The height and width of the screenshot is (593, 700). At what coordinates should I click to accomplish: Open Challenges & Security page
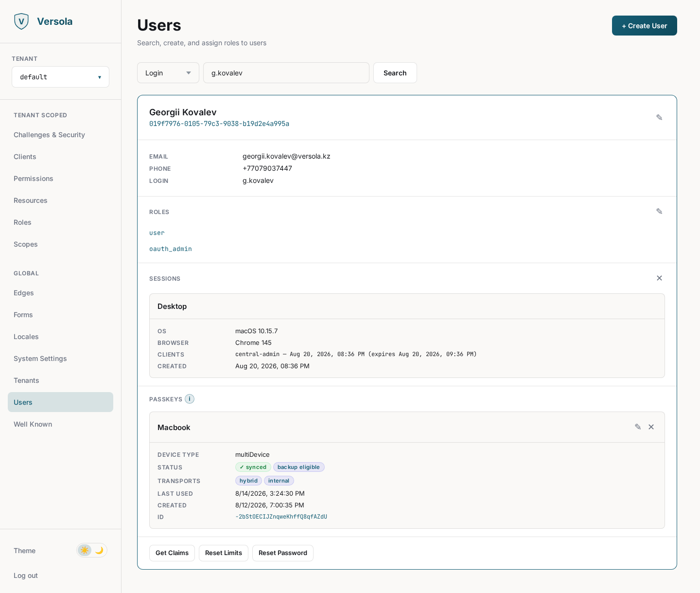(x=60, y=135)
